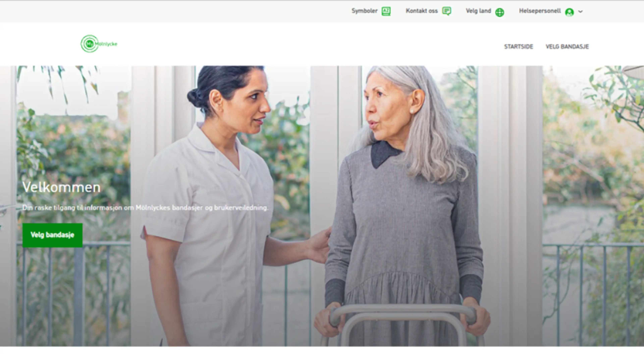Click the Velg land globe icon
644x361 pixels.
click(499, 12)
